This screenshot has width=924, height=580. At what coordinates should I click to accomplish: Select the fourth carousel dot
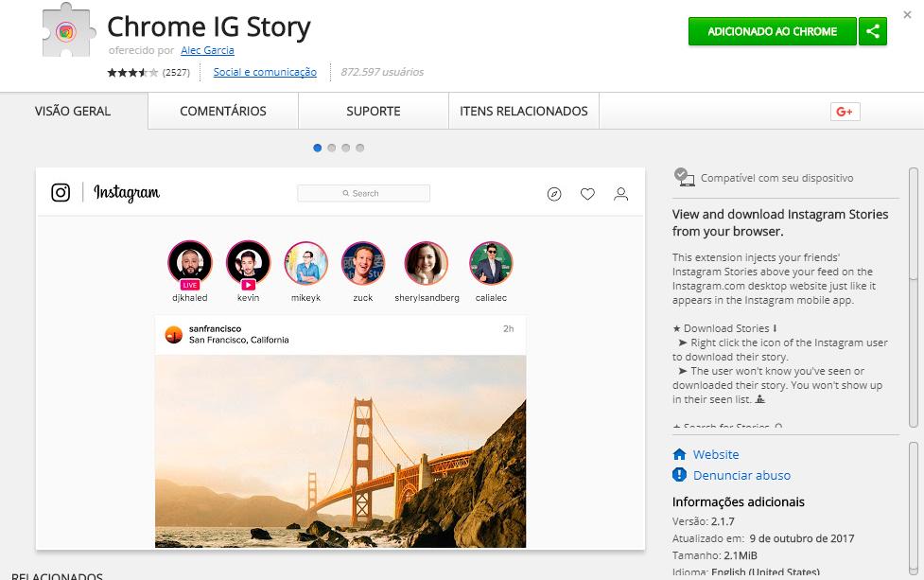[360, 148]
